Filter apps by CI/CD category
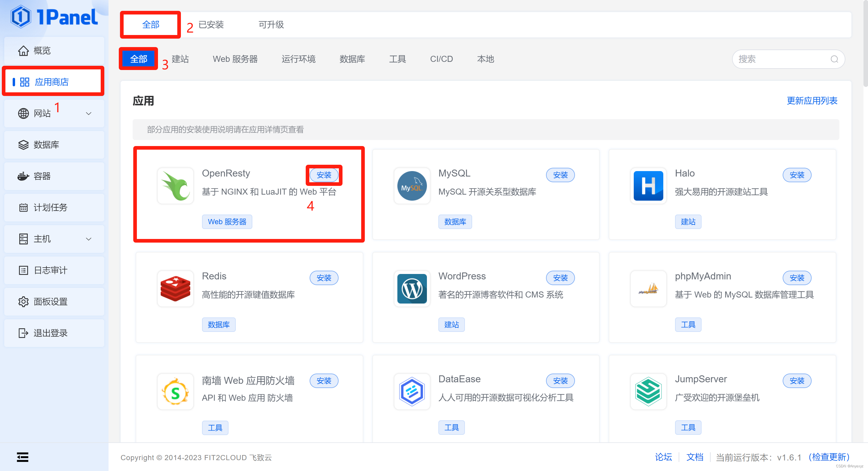The height and width of the screenshot is (471, 868). tap(441, 59)
